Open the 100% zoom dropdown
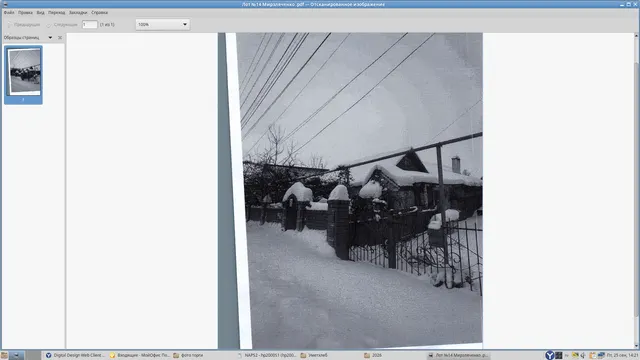The width and height of the screenshot is (640, 360). point(162,24)
